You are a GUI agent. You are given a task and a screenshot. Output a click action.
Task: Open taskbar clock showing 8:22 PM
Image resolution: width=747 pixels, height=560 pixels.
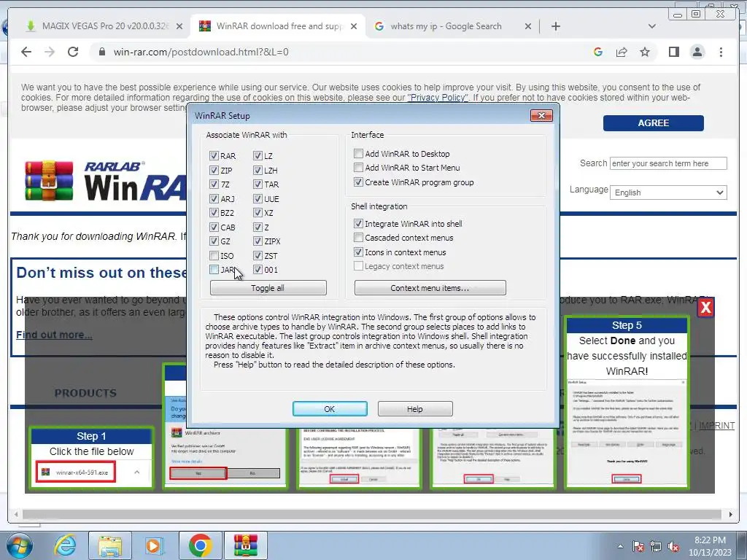pyautogui.click(x=710, y=546)
